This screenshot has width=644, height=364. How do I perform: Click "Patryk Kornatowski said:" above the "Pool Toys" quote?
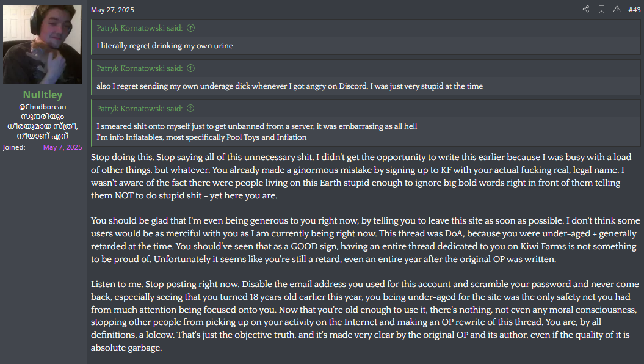point(139,109)
